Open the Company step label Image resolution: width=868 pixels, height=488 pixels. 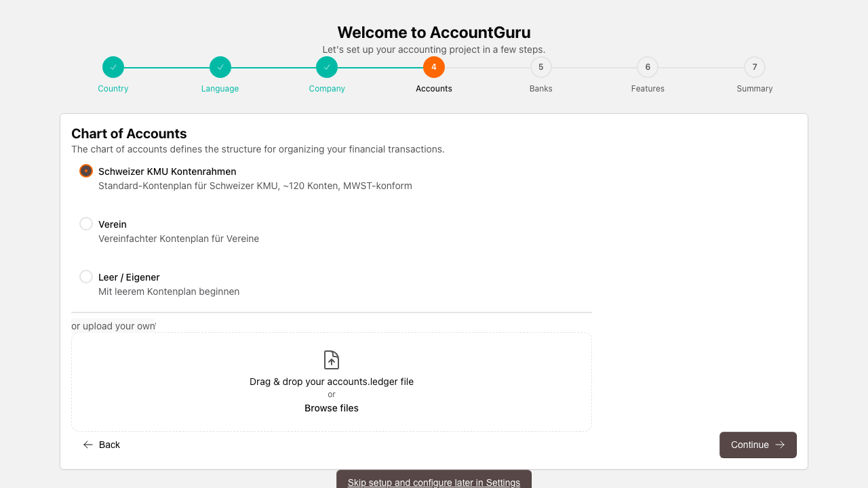click(x=327, y=89)
